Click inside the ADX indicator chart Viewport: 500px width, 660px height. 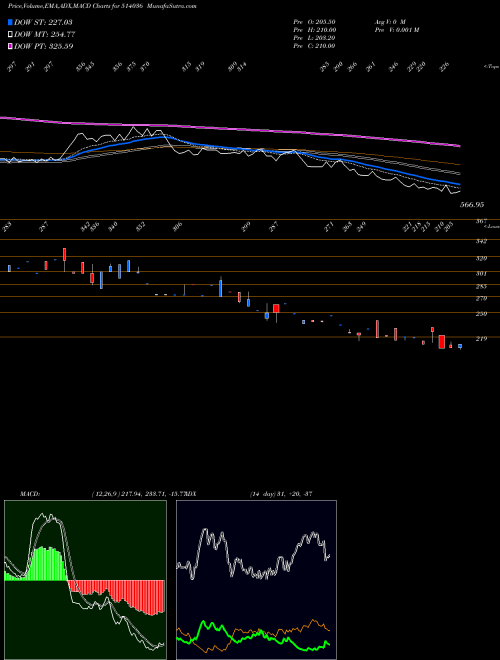(256, 580)
